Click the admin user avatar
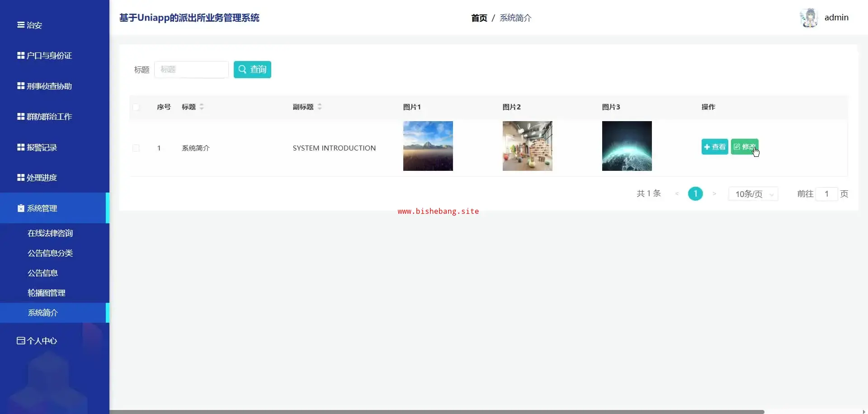Screen dimensions: 868x414 click(809, 18)
